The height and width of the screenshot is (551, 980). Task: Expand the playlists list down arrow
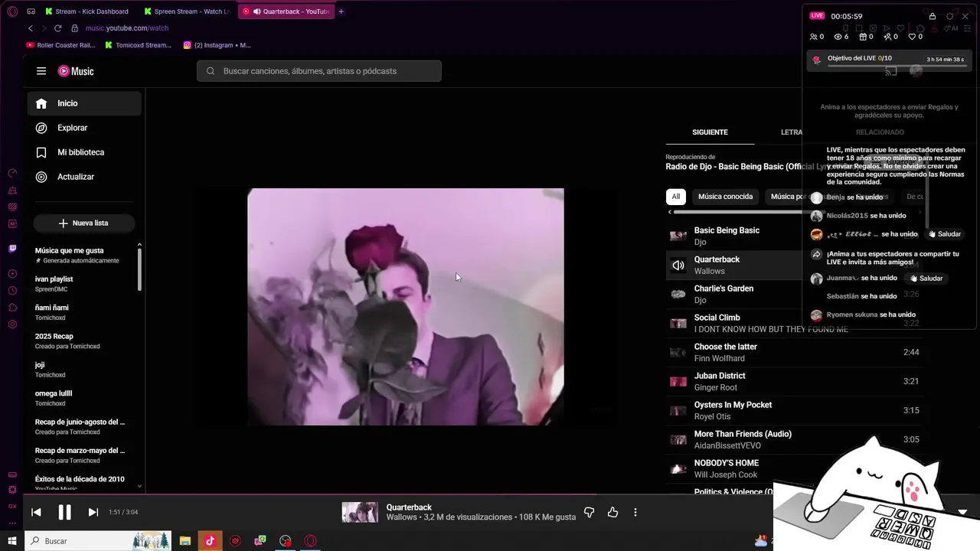139,486
